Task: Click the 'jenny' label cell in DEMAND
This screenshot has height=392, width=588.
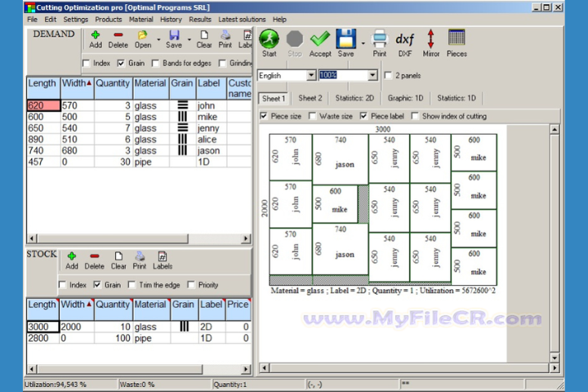Action: [x=212, y=128]
